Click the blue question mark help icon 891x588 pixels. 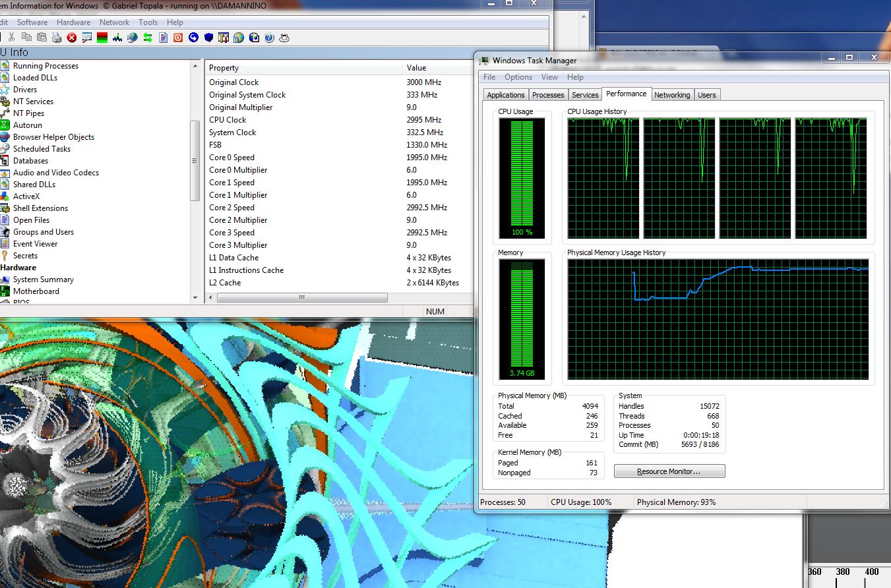[x=269, y=38]
